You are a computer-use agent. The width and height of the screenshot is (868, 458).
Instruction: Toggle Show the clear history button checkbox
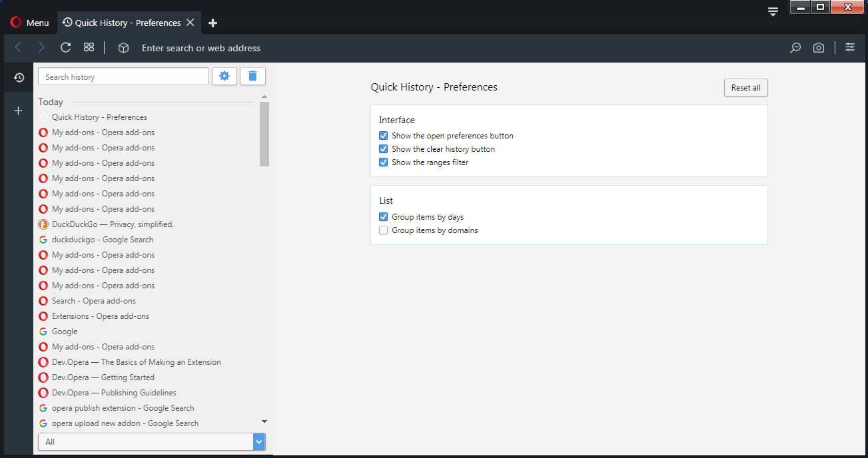point(383,149)
